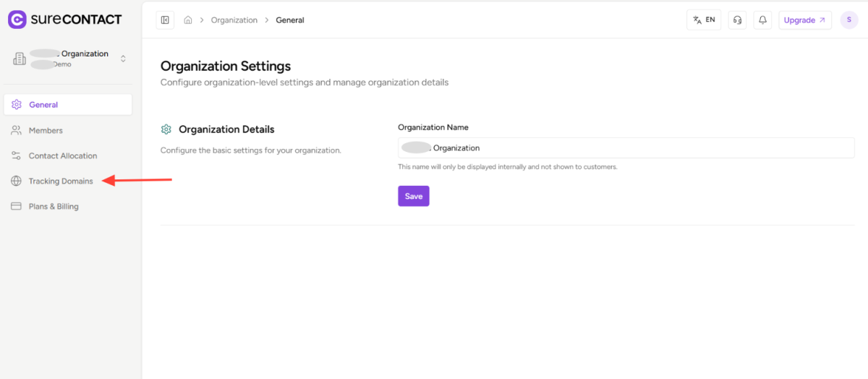The image size is (868, 379).
Task: Open Contact Allocation in the sidebar
Action: [x=62, y=156]
